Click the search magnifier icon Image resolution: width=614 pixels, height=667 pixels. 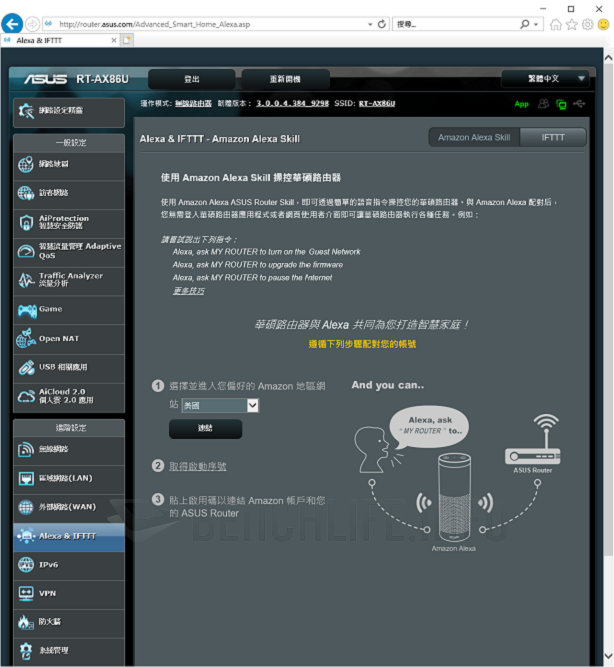click(x=525, y=24)
